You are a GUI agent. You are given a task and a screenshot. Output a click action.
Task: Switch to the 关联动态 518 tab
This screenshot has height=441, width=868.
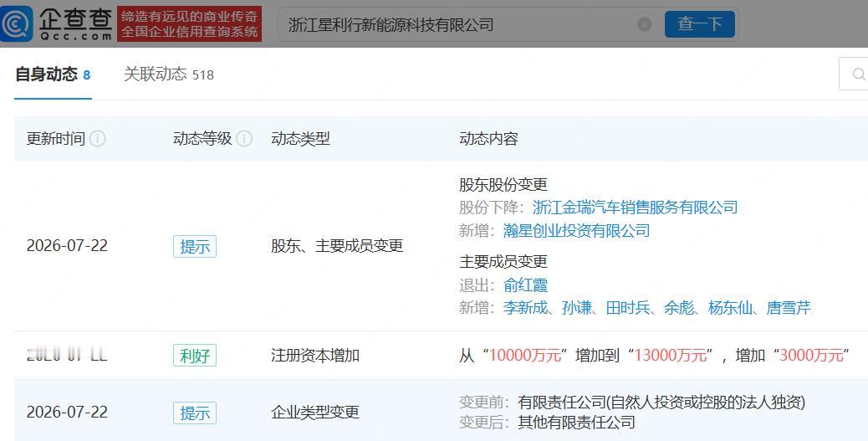[169, 74]
